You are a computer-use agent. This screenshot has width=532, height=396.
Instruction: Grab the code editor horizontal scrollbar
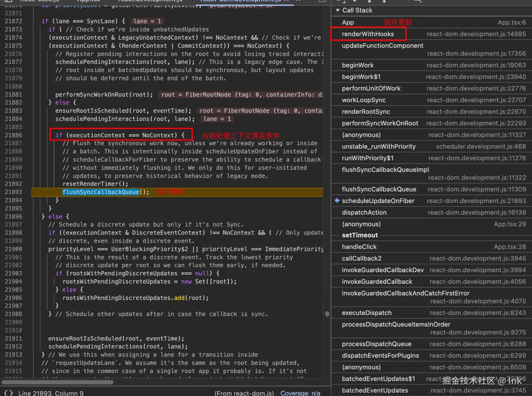[57, 382]
